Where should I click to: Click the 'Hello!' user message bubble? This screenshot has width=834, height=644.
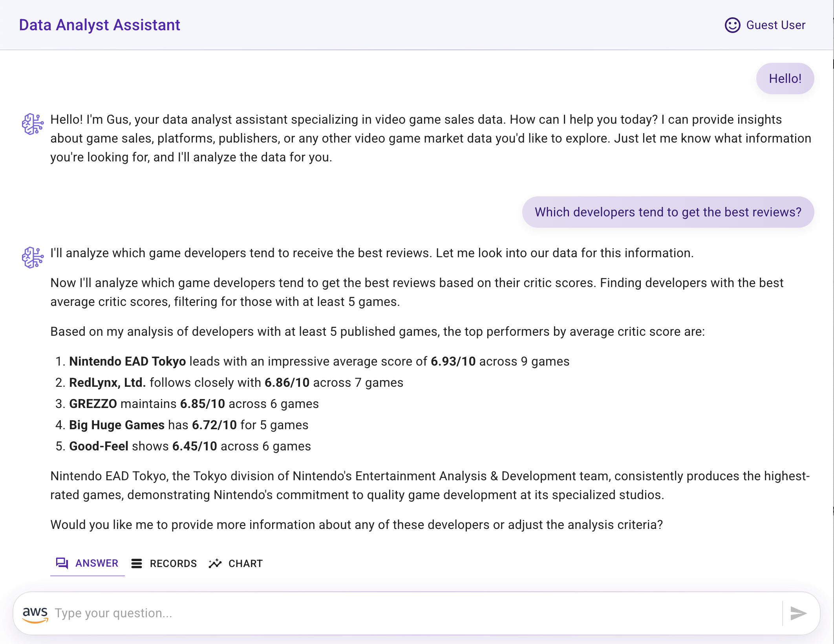click(x=785, y=79)
